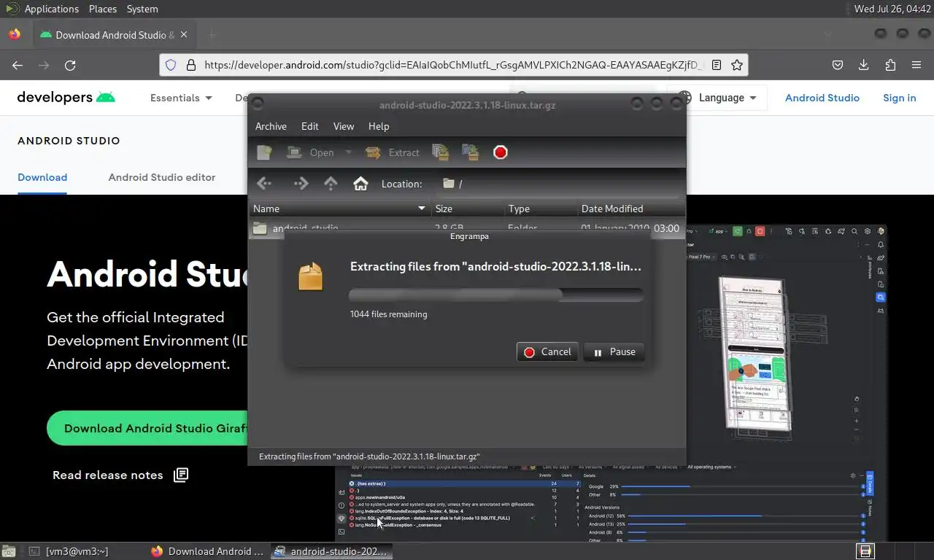Screen dimensions: 934x560
Task: Click the Location path field
Action: [x=558, y=184]
